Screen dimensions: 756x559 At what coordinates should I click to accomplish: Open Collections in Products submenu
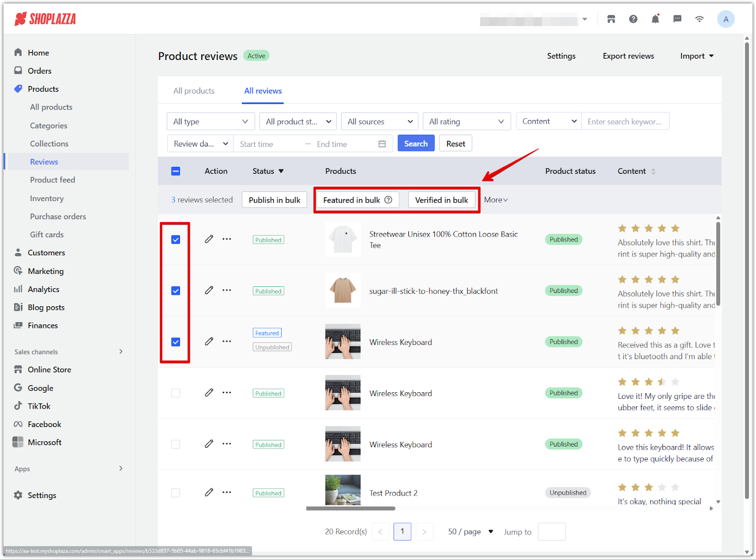point(49,144)
